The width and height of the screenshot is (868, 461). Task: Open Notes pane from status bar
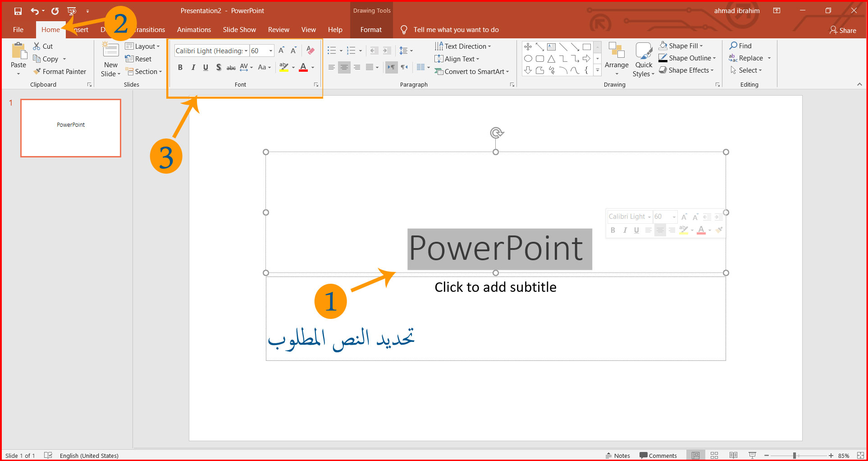[x=618, y=456]
